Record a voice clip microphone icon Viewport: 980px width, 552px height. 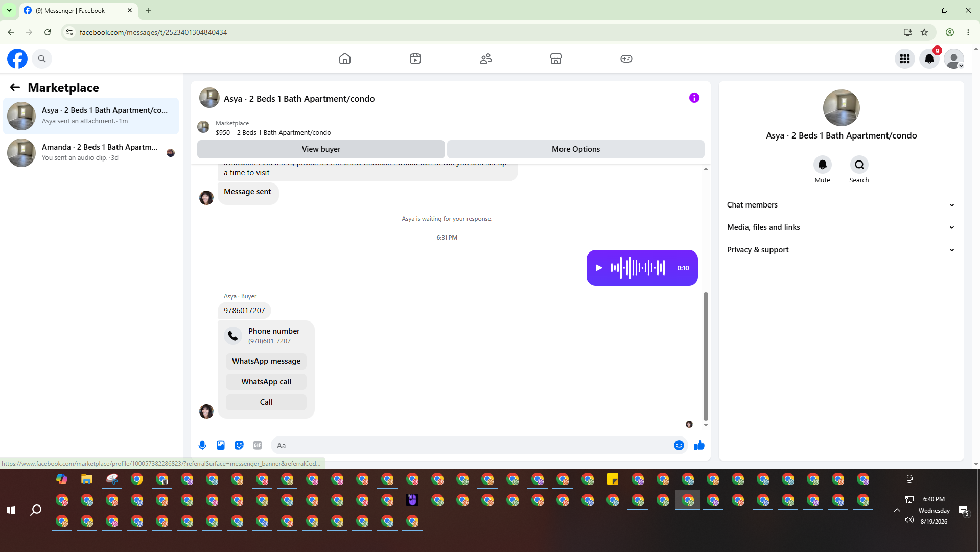point(202,445)
